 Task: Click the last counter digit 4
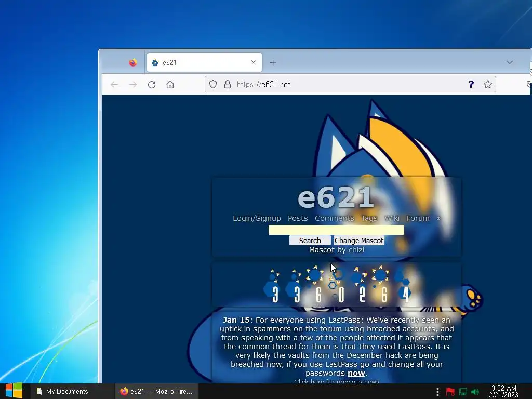click(x=405, y=294)
